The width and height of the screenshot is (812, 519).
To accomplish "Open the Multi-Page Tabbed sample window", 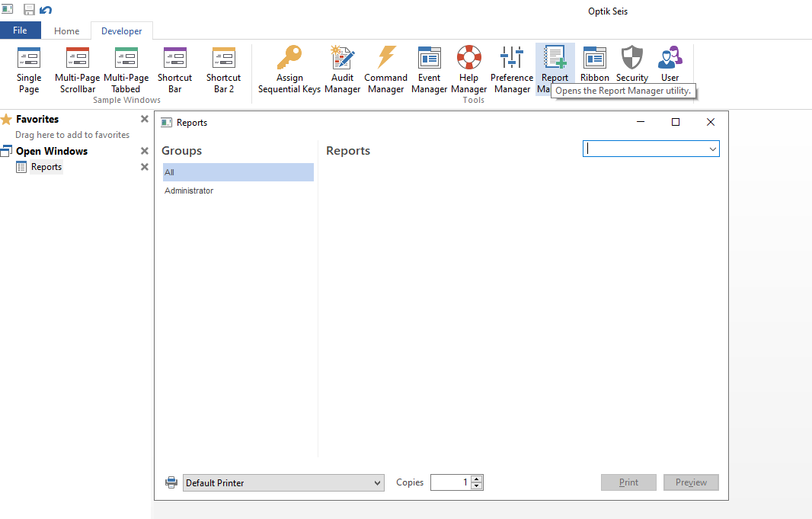I will pyautogui.click(x=126, y=70).
